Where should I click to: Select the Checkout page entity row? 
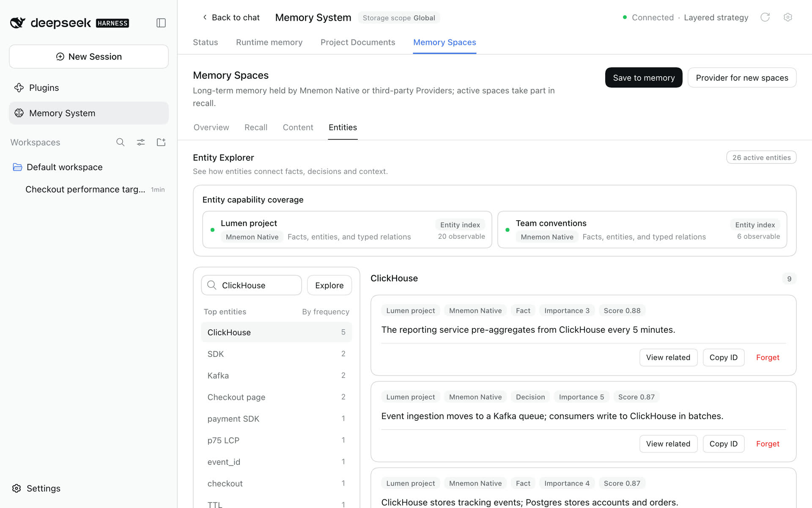(277, 397)
